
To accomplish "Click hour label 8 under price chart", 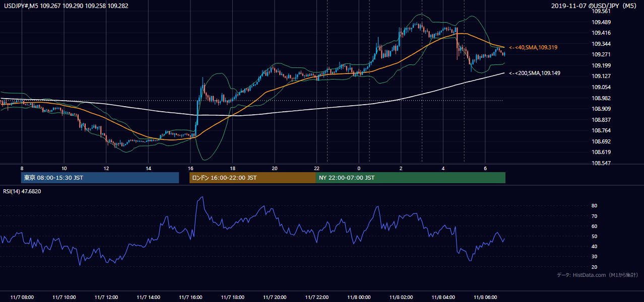I will click(22, 168).
